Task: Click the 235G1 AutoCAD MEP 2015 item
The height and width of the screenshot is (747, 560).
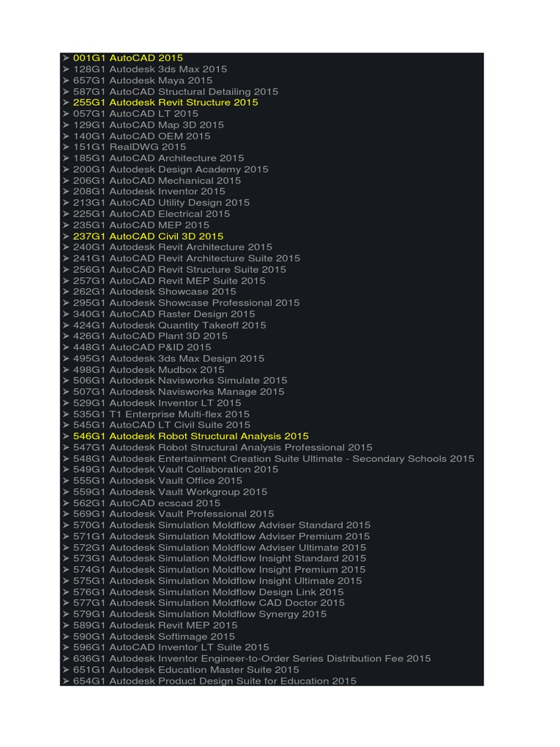Action: pyautogui.click(x=141, y=225)
